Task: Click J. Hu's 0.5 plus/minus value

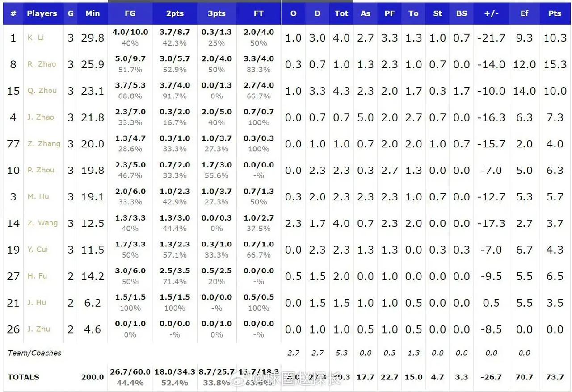Action: coord(491,303)
